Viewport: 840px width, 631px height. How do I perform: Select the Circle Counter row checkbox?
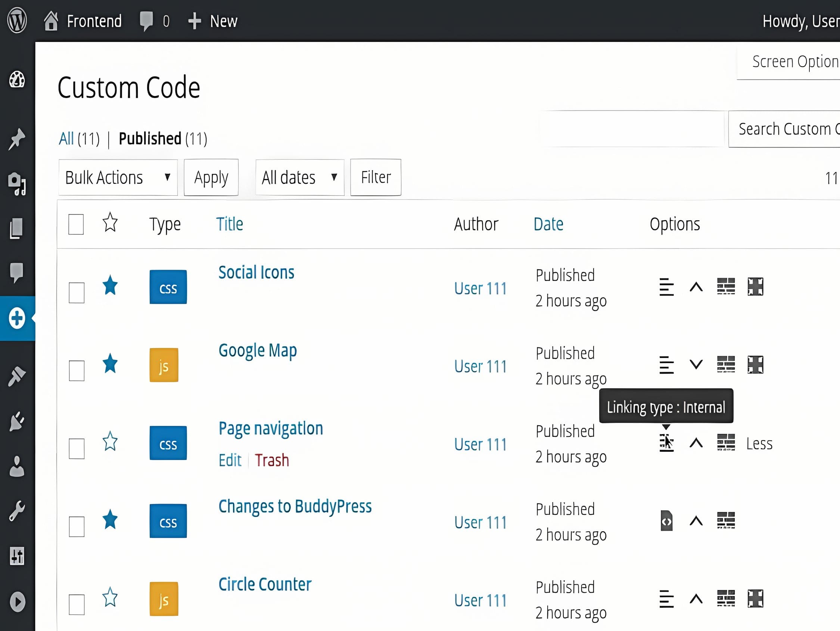point(76,604)
